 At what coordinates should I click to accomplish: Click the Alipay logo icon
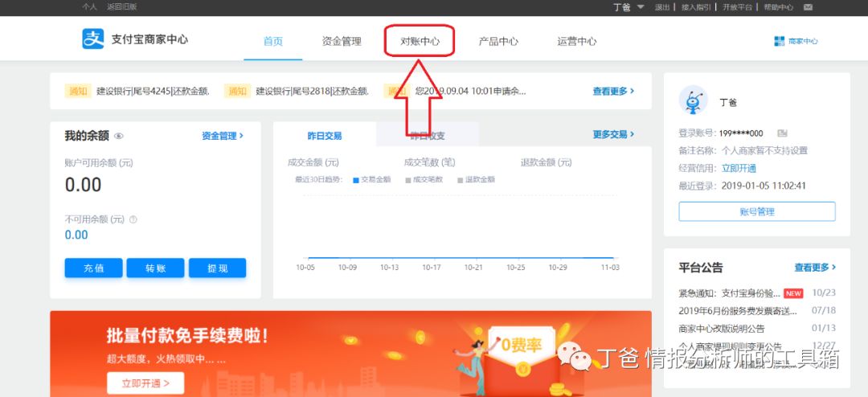[93, 39]
